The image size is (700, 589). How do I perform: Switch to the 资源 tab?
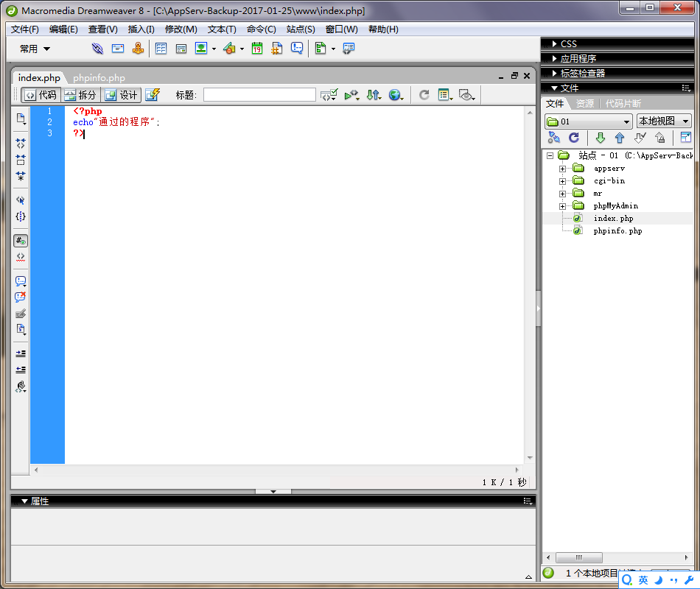(585, 104)
